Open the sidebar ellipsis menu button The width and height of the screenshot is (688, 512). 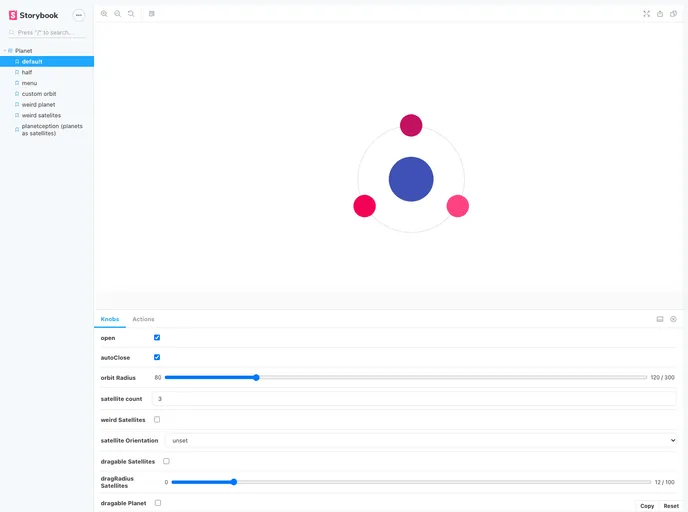click(79, 15)
